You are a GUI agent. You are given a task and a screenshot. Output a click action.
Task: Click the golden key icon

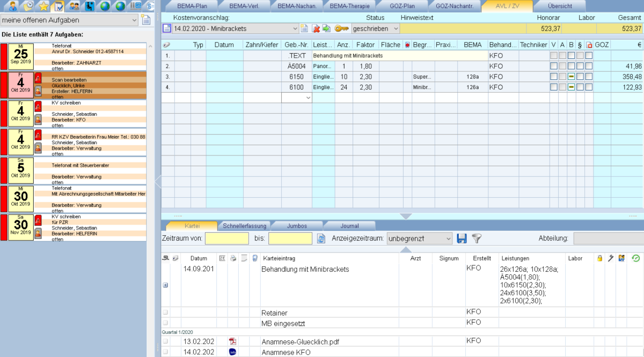(341, 28)
